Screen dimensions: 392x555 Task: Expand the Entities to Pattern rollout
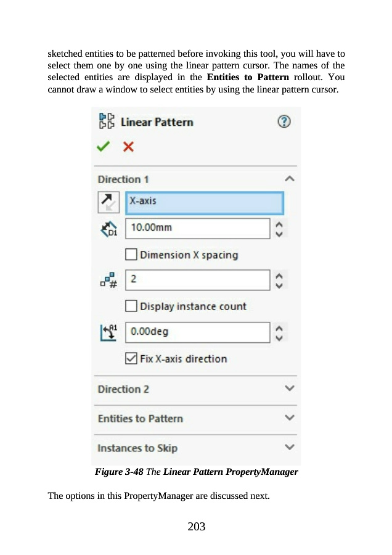click(x=290, y=418)
